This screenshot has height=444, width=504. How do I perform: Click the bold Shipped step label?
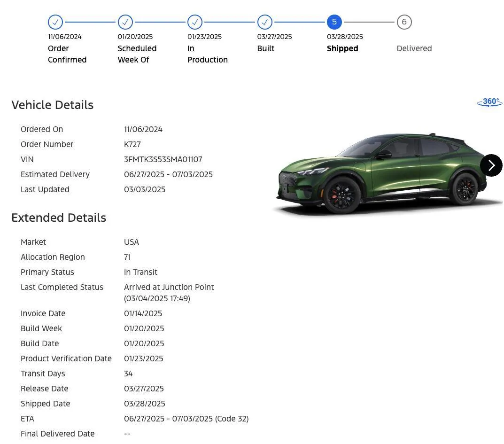coord(342,48)
